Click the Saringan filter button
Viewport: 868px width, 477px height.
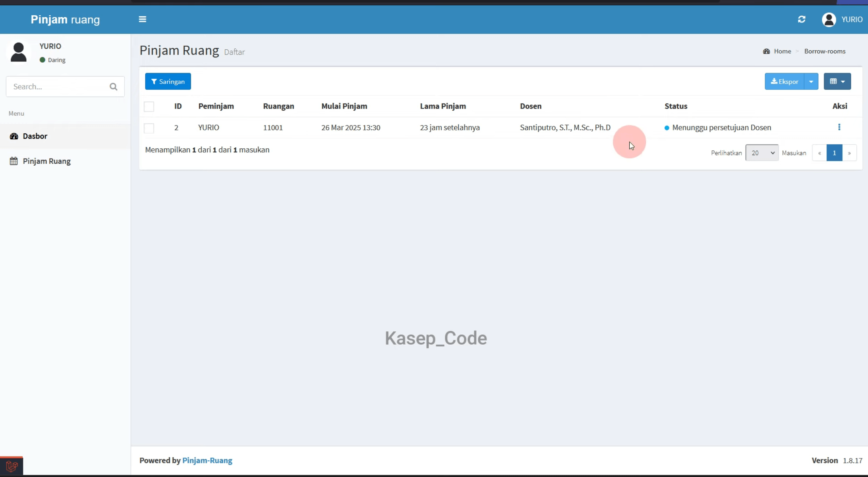click(x=168, y=82)
